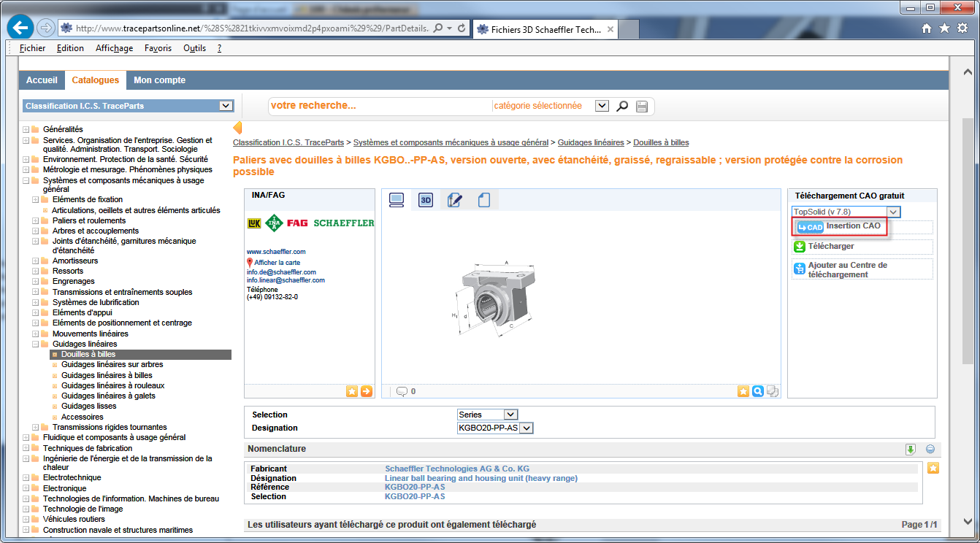Select the Catalogues tab
The height and width of the screenshot is (543, 980).
95,80
